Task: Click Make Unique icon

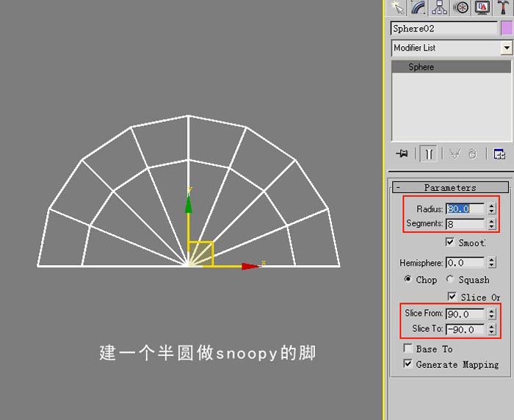Action: [455, 153]
